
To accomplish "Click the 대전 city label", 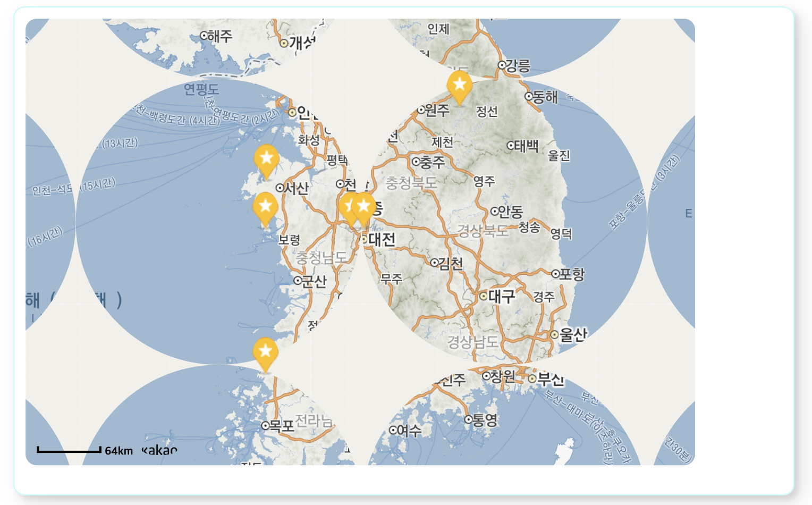I will (x=382, y=240).
